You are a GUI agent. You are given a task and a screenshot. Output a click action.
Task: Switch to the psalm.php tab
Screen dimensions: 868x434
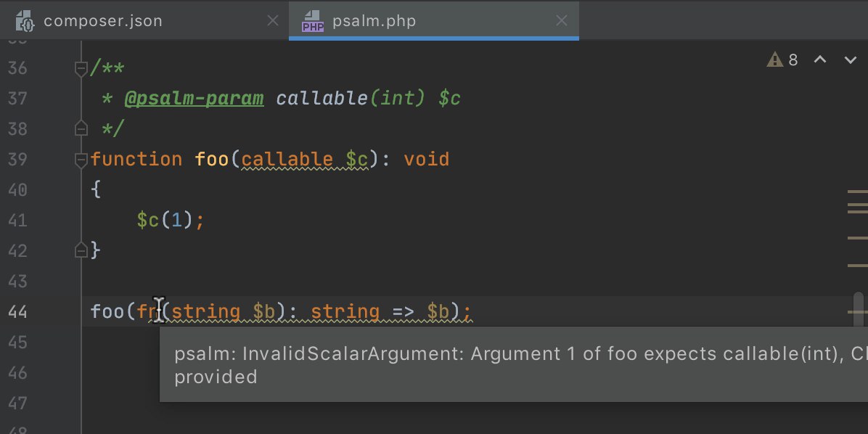[x=433, y=21]
